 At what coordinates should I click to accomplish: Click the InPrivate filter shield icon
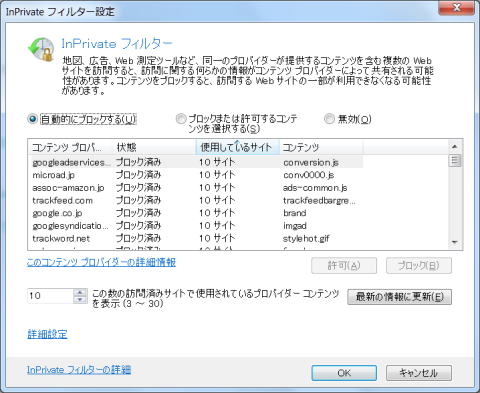click(x=41, y=49)
